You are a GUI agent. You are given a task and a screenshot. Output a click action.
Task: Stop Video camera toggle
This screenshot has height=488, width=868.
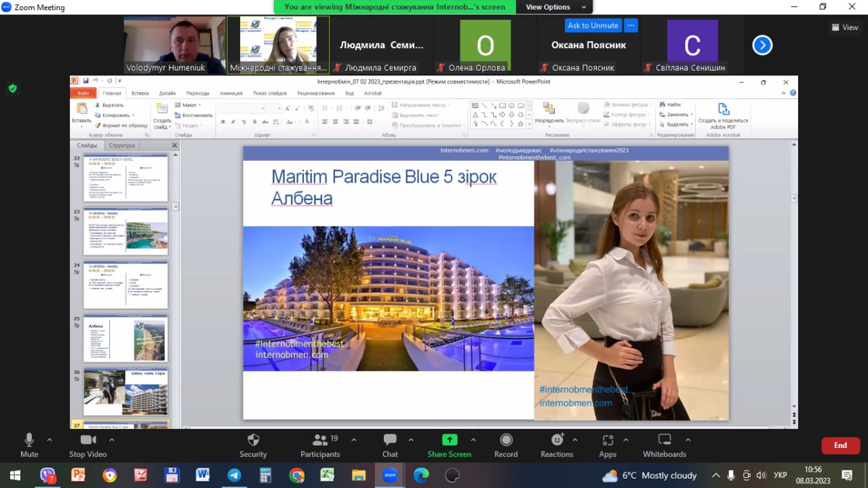pos(87,440)
